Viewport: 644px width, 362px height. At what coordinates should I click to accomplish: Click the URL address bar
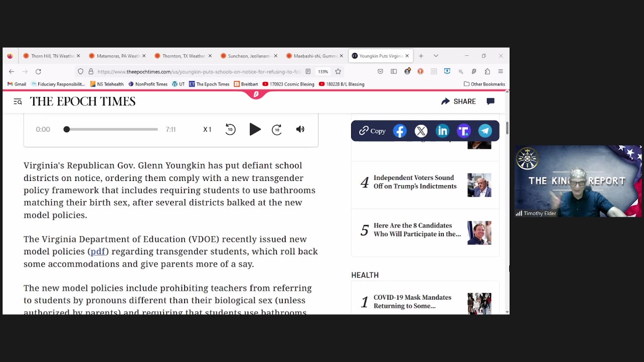[x=199, y=71]
